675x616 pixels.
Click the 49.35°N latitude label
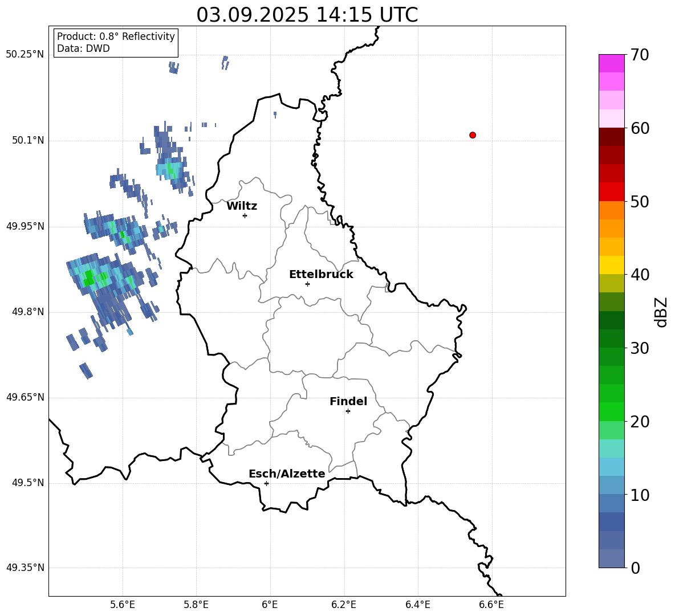(x=25, y=568)
